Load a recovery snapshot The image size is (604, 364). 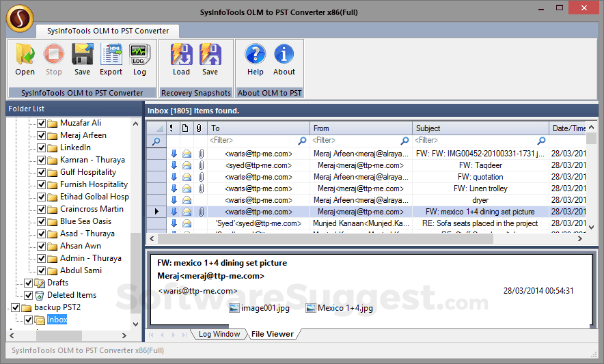(x=181, y=54)
